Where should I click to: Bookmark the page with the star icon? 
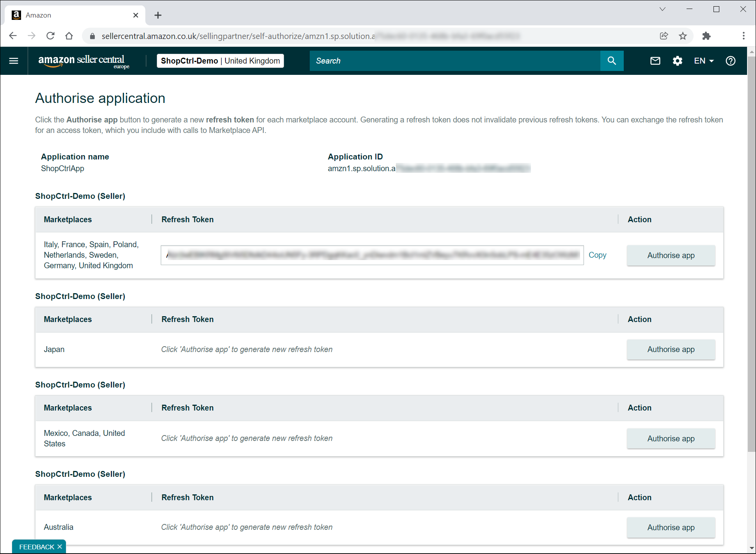pos(683,36)
